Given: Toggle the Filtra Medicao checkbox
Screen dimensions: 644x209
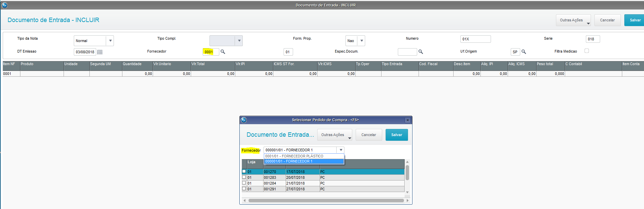Looking at the screenshot, I should [587, 51].
